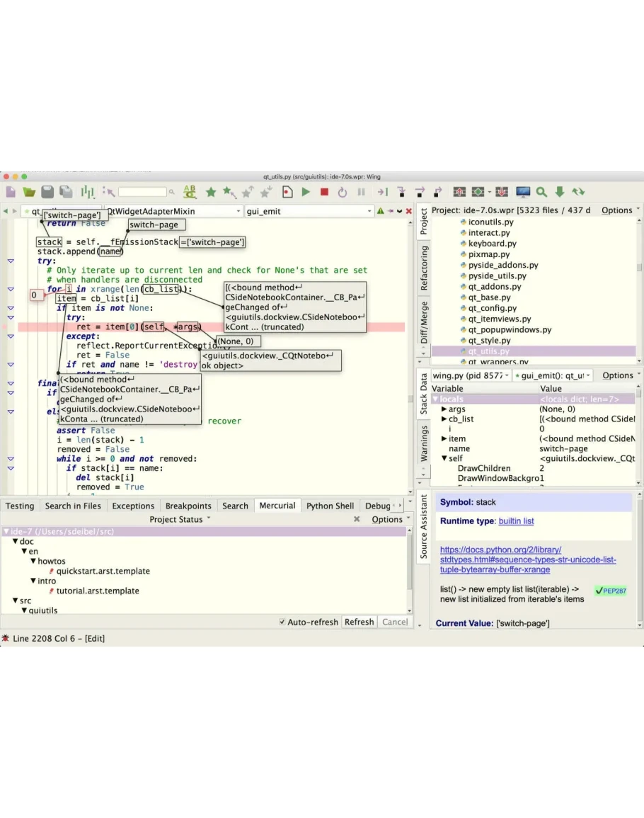Screen dimensions: 644x818
Task: Open the Project panel Options menu
Action: point(621,210)
